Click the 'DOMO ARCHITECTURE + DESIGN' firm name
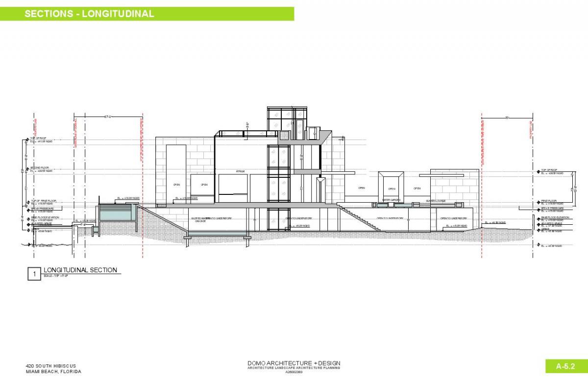 294,363
